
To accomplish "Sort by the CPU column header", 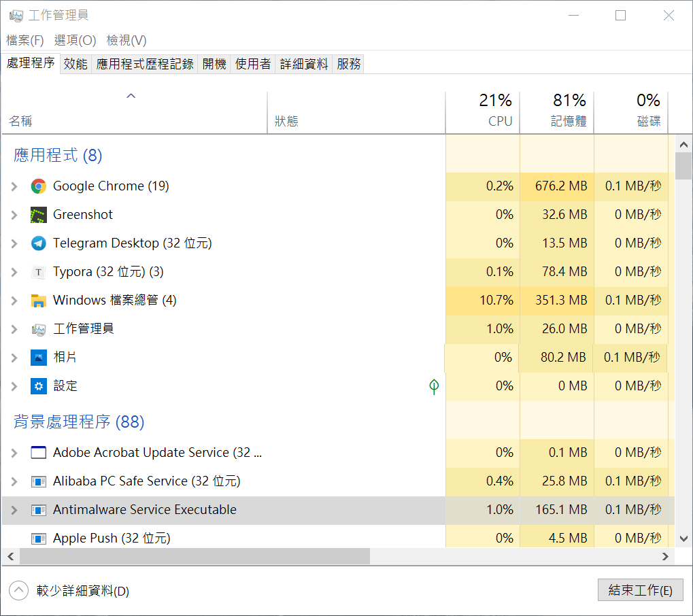I will click(x=483, y=112).
